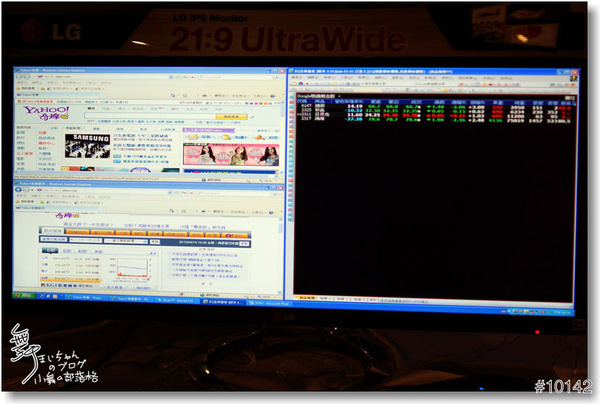Open the Favorites star in the top browser window
This screenshot has height=404, width=600.
[19, 88]
